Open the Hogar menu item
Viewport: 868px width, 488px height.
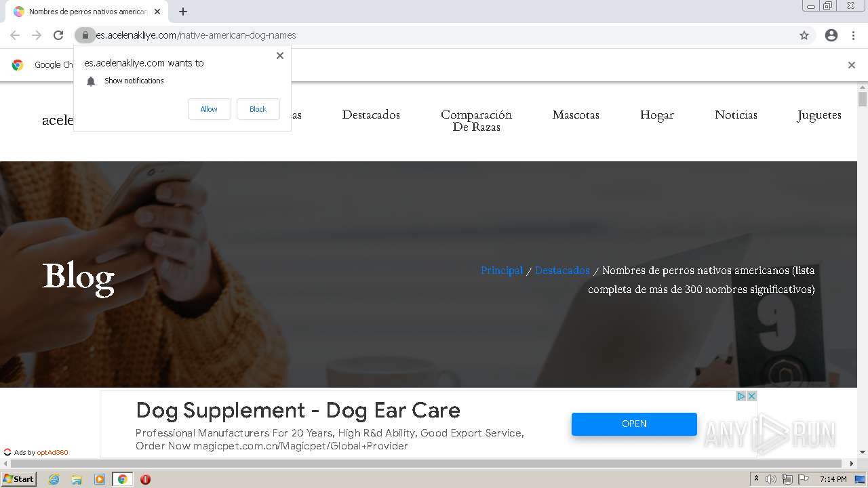pyautogui.click(x=657, y=115)
